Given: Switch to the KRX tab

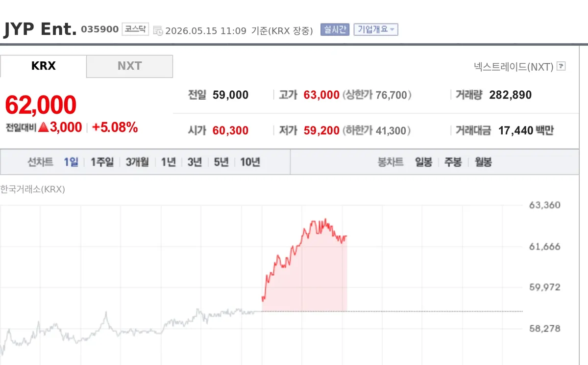Looking at the screenshot, I should 43,66.
